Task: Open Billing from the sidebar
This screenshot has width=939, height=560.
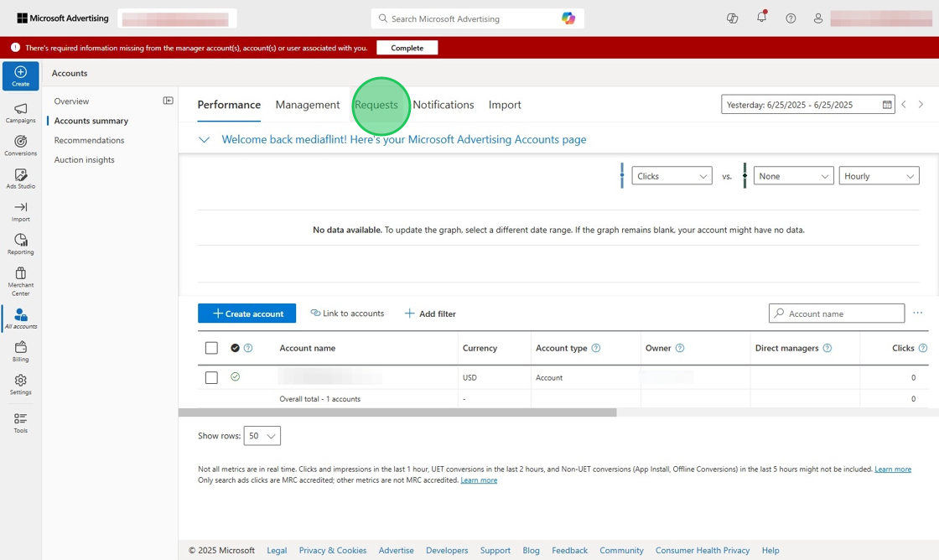Action: click(x=20, y=351)
